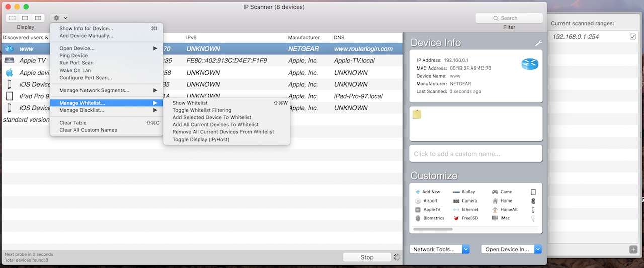Pick the Game controller icon
Screen dimensions: 644x268
click(495, 192)
